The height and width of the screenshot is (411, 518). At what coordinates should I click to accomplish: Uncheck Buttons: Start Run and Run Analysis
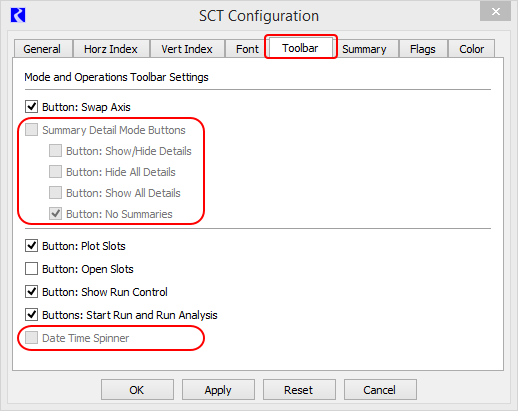(x=31, y=315)
